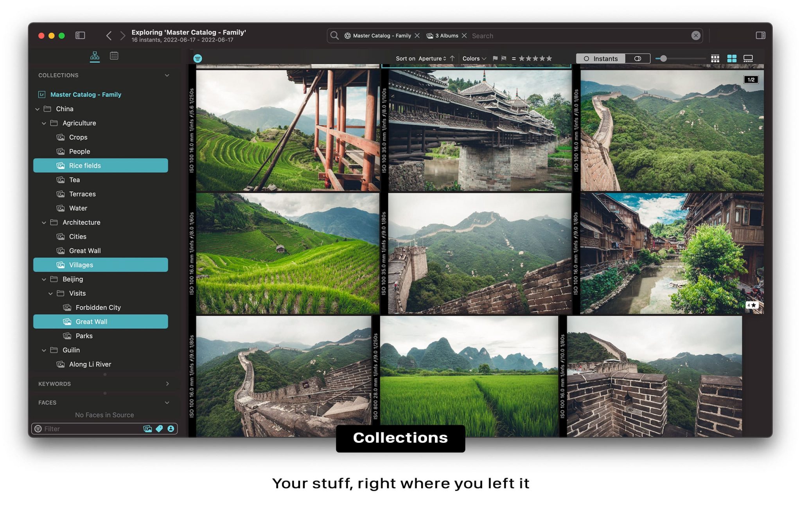Toggle the rejected flag filter icon

coord(504,59)
